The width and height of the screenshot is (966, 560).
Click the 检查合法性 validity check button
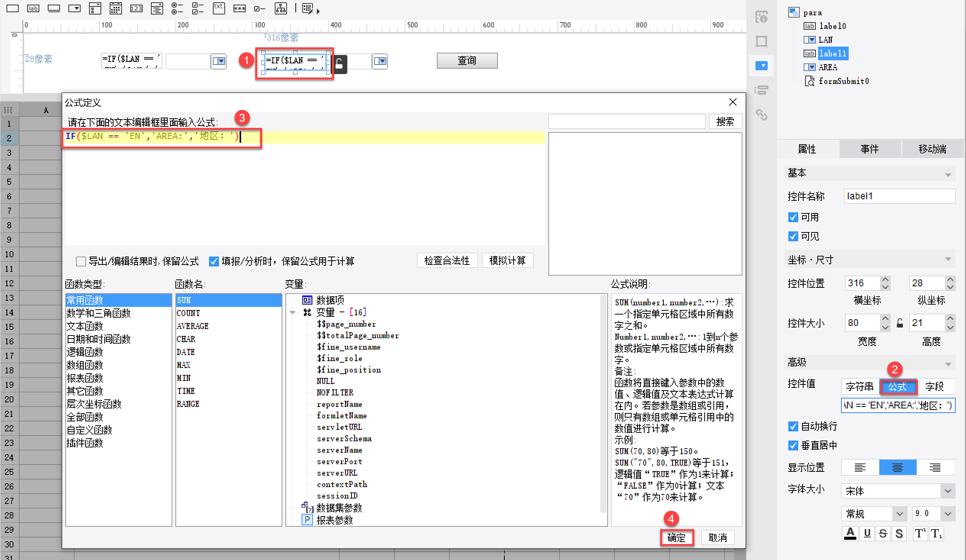pyautogui.click(x=447, y=261)
